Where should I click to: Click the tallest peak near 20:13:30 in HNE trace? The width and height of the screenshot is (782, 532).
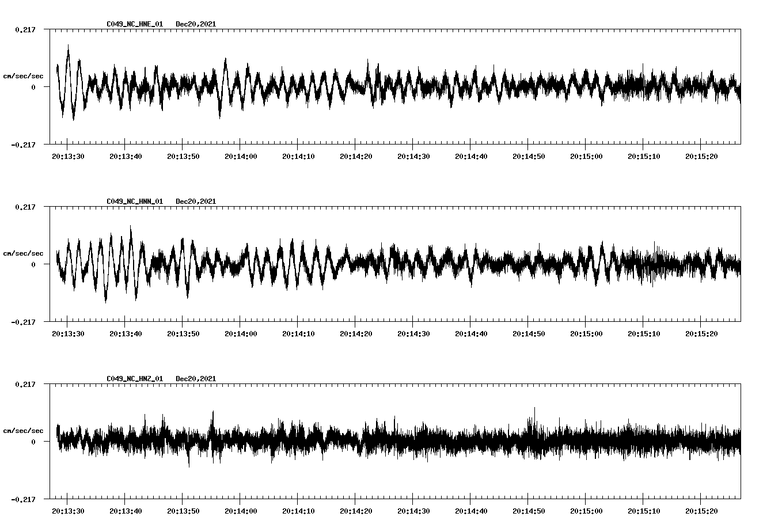69,46
